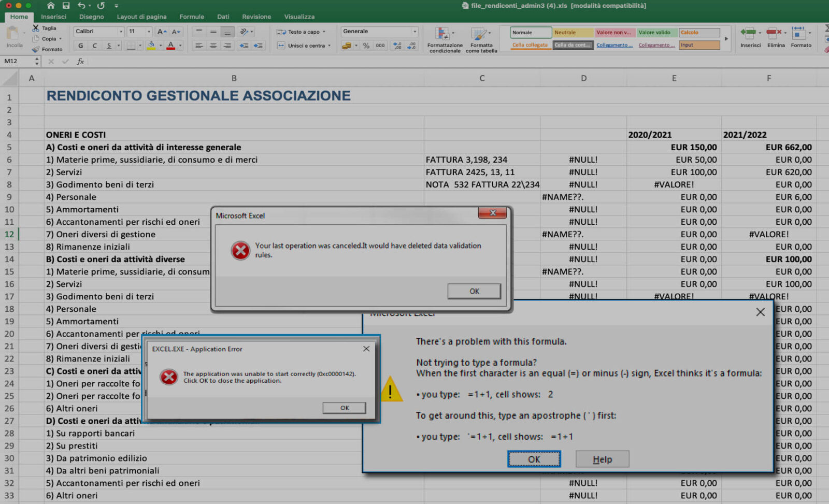Apply the Neutrale cell style
Viewport: 829px width, 504px height.
click(573, 32)
